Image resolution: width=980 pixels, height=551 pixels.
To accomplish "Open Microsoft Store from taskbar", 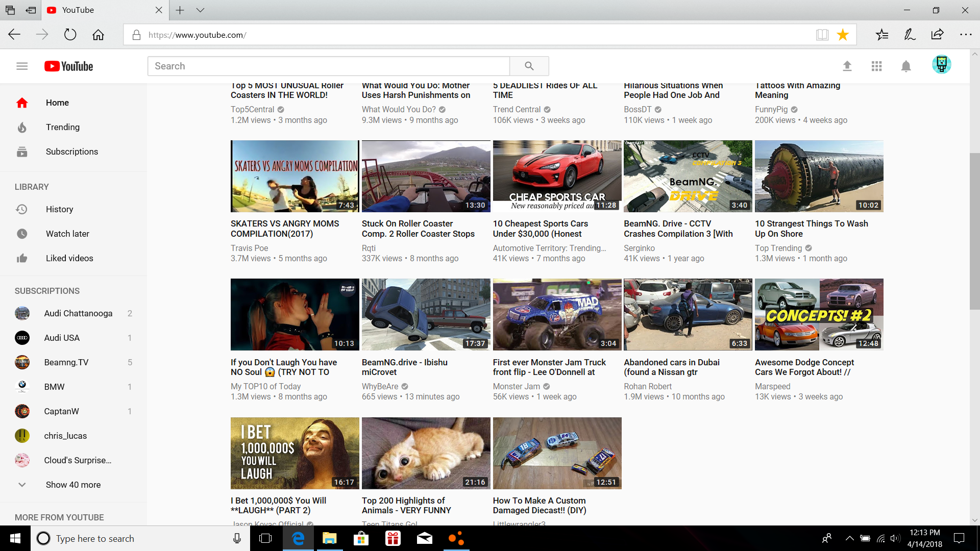I will [x=361, y=539].
